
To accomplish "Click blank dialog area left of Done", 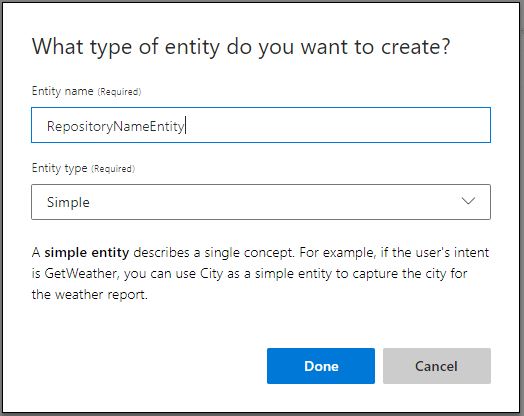I will 147,366.
